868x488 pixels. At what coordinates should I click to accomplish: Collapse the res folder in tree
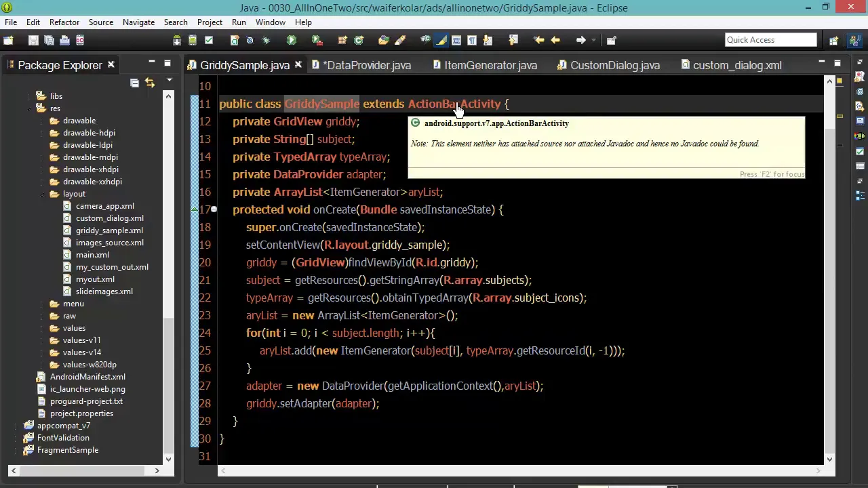tap(30, 108)
